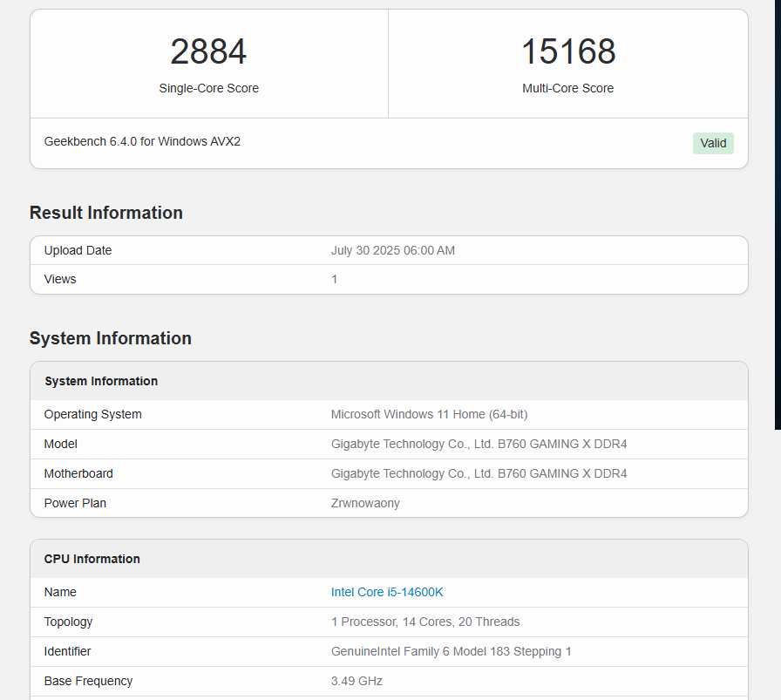Image resolution: width=781 pixels, height=700 pixels.
Task: Click the GenuineIntel Family 6 identifier value
Action: 452,651
